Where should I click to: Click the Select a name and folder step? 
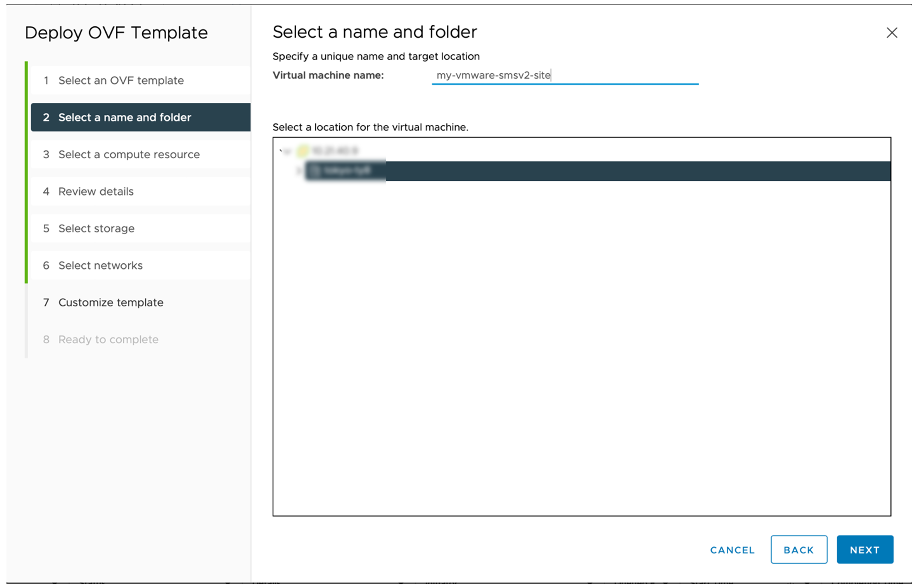[125, 117]
